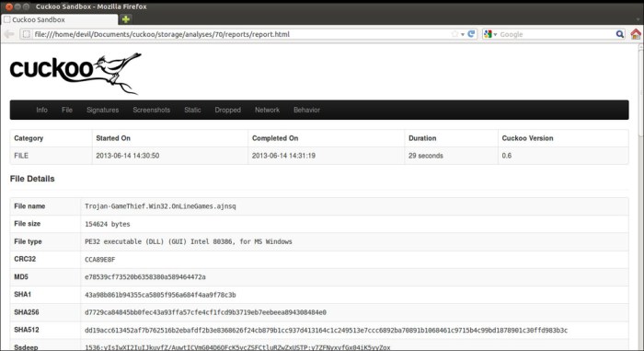Click the category value FILE
This screenshot has width=644, height=351.
click(21, 156)
